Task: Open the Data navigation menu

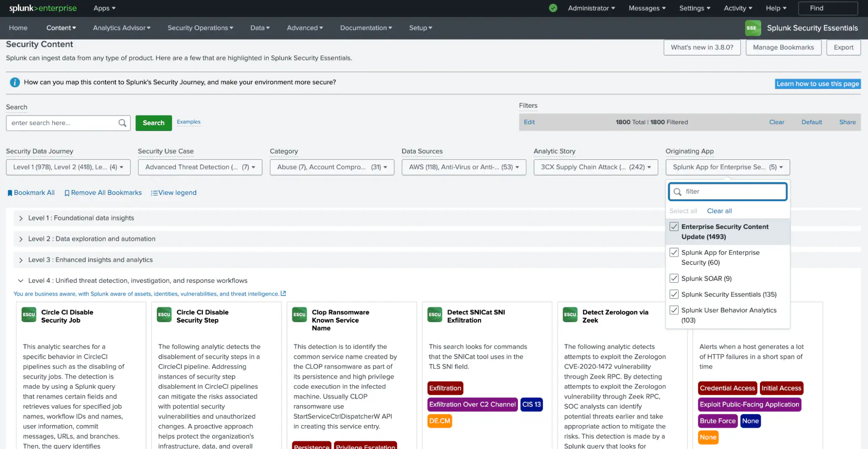Action: pos(260,28)
